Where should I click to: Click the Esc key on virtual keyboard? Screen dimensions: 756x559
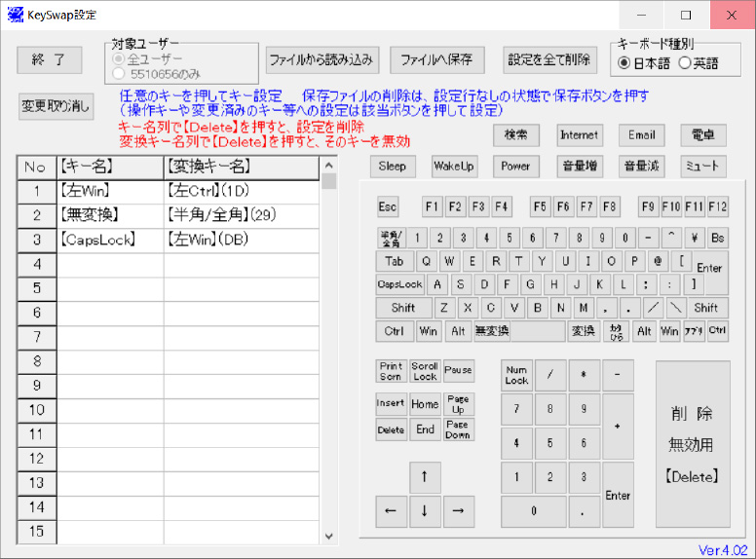[x=388, y=207]
